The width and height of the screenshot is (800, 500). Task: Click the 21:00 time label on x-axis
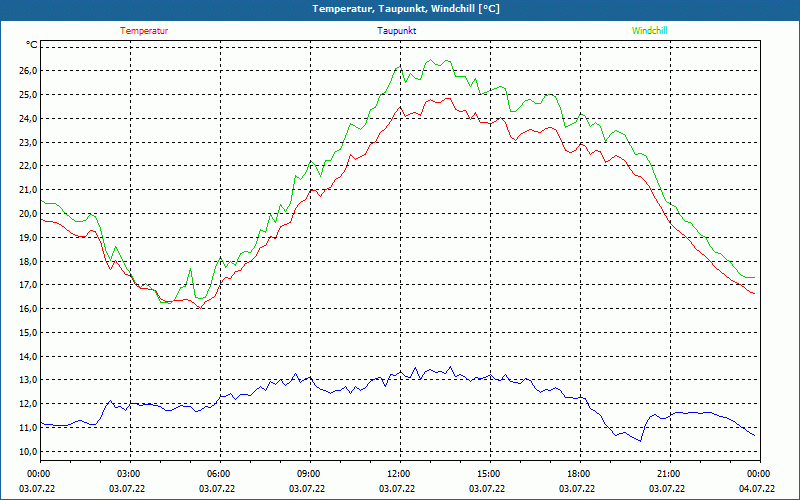point(670,474)
